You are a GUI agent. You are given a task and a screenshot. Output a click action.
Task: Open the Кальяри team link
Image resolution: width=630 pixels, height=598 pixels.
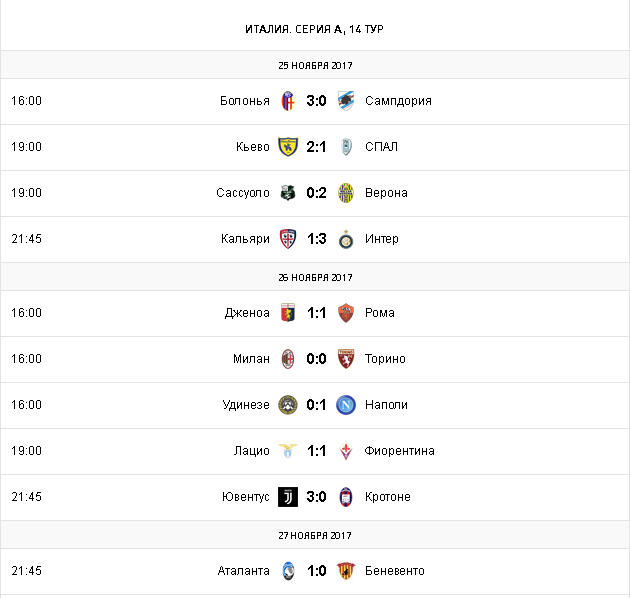[245, 239]
